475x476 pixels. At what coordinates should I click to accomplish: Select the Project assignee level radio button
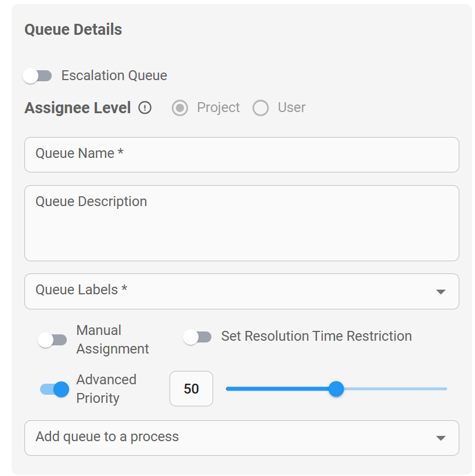tap(180, 108)
